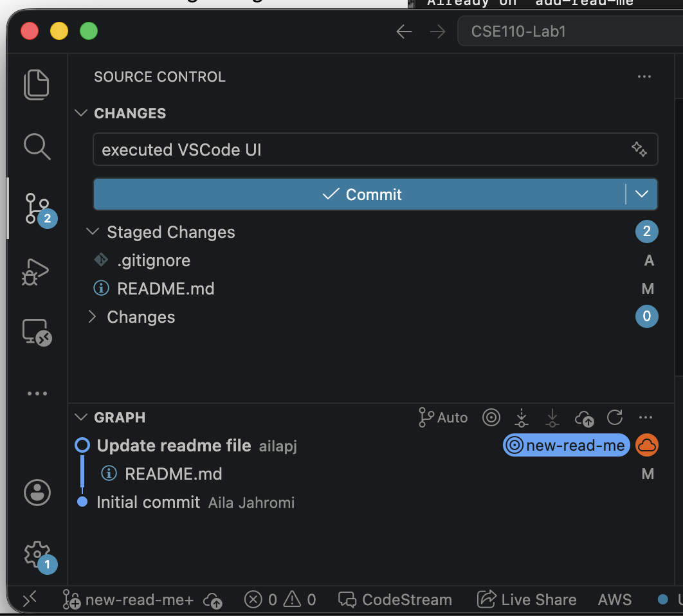This screenshot has height=616, width=683.
Task: Open the Manage gear menu
Action: [37, 553]
